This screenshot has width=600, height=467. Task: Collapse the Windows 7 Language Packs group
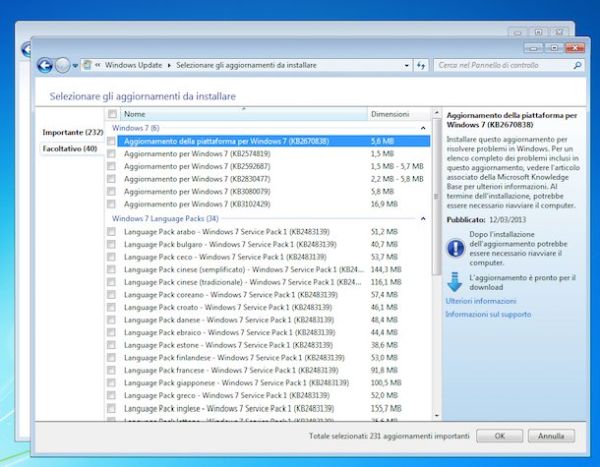click(x=422, y=218)
